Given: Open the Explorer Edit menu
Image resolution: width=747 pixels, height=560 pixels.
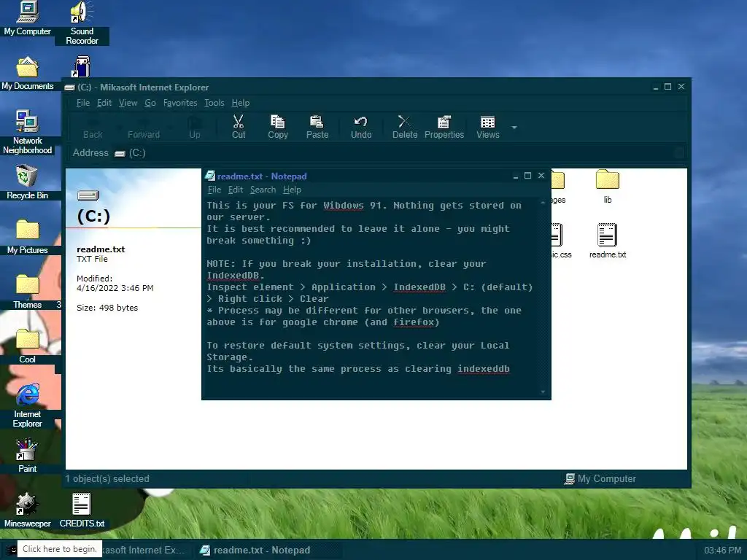Looking at the screenshot, I should [x=104, y=103].
